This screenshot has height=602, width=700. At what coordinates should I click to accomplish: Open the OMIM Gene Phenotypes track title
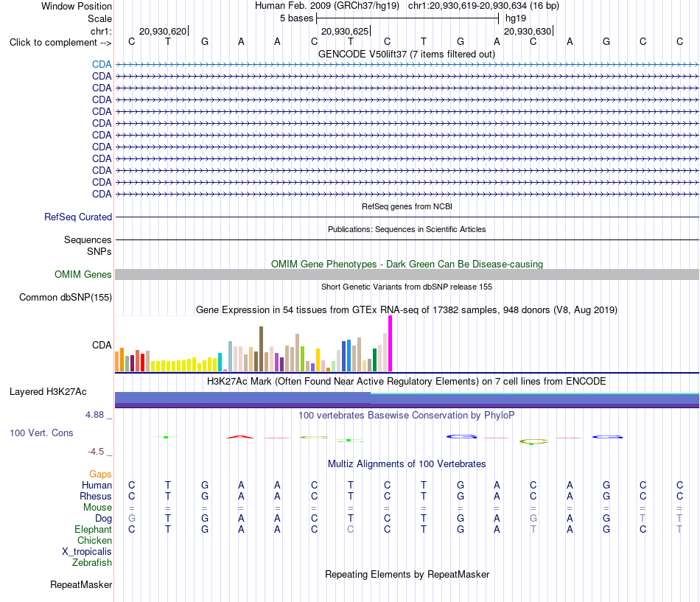407,264
